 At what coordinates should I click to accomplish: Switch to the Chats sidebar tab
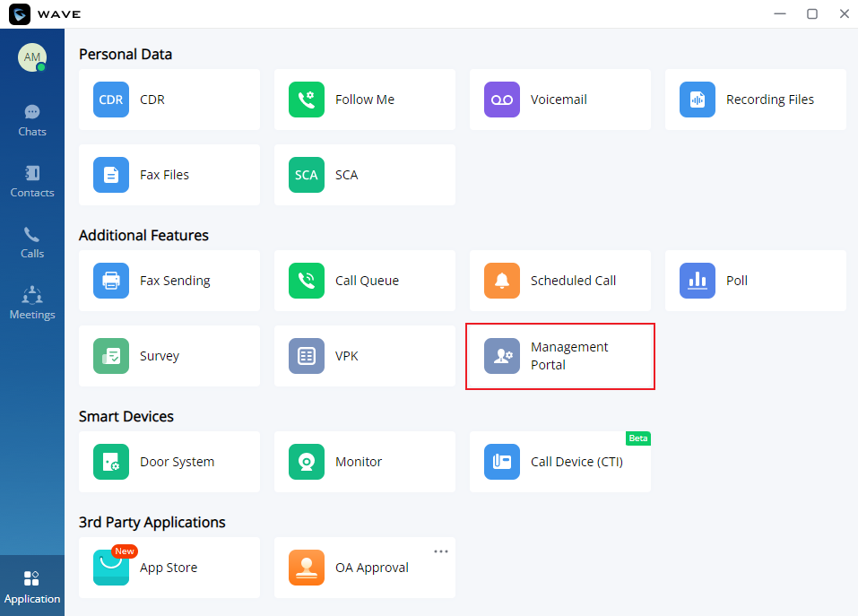(x=32, y=121)
